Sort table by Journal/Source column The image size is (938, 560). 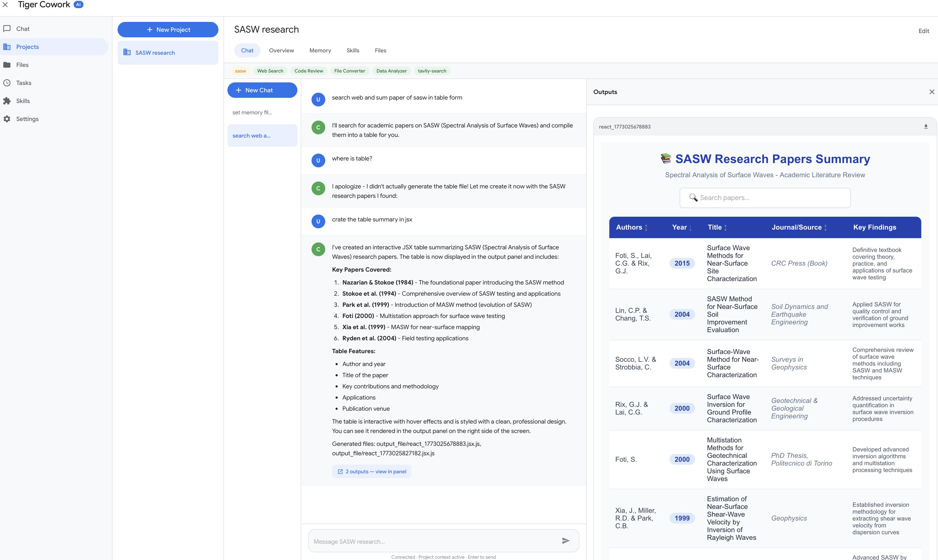tap(800, 227)
